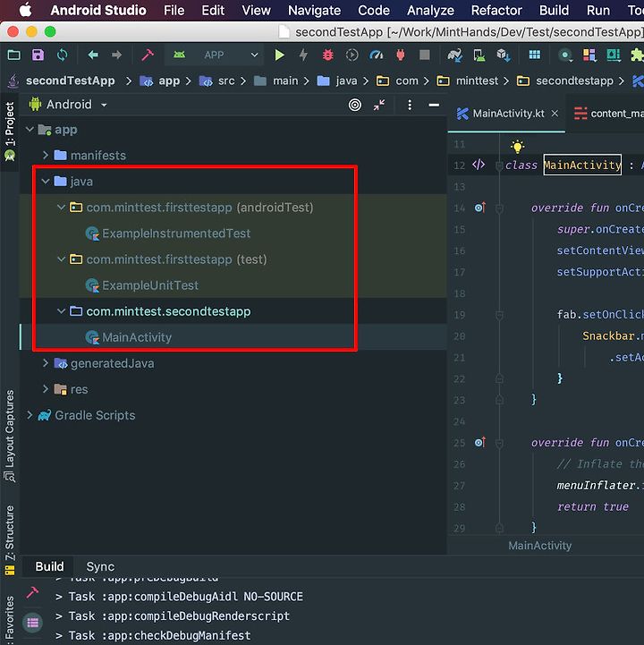The image size is (644, 645).
Task: Collapse the java folder
Action: 46,182
